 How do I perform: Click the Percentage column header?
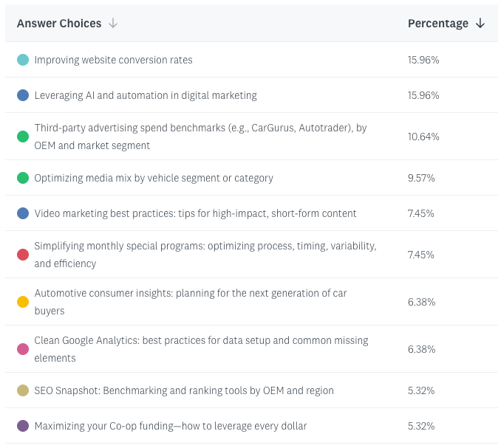coord(438,24)
